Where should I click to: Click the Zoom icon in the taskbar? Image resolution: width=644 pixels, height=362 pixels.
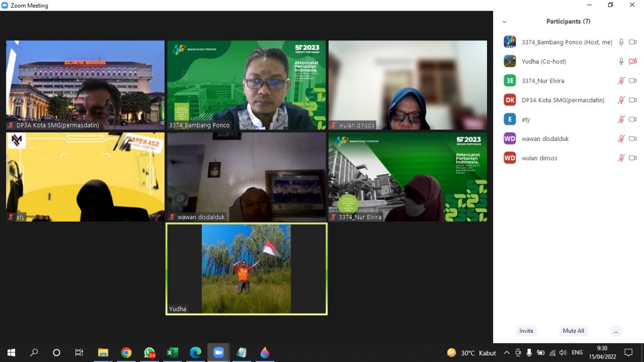pos(219,353)
